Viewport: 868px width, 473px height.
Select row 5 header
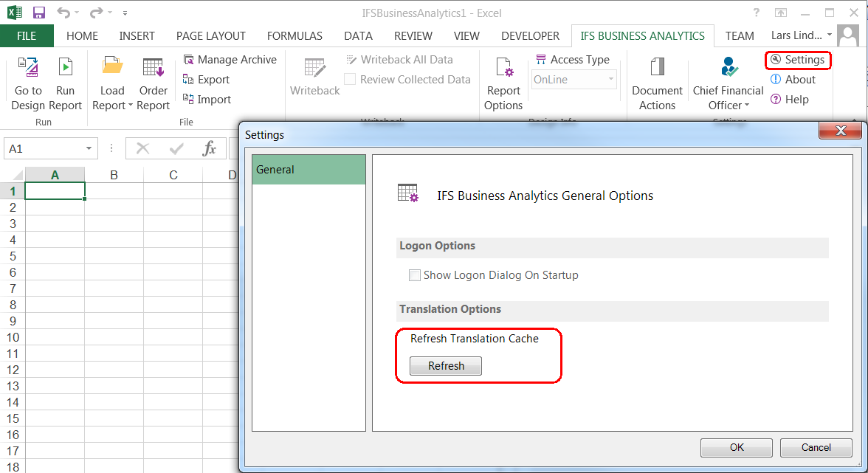coord(12,256)
